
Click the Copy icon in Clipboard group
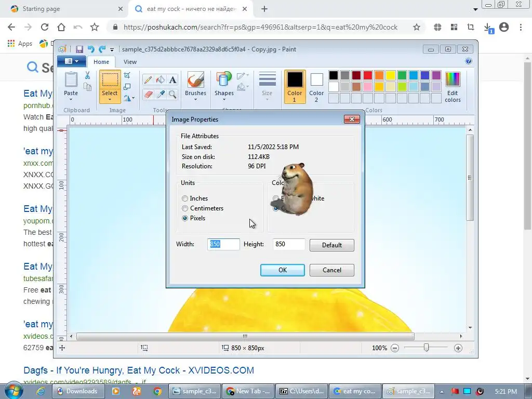87,87
